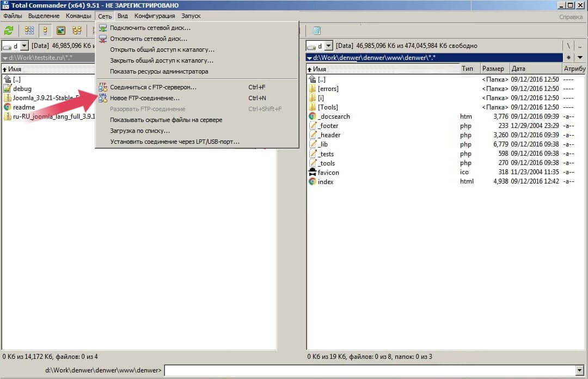Open the right panel directory history arrow
This screenshot has width=588, height=379.
(580, 57)
